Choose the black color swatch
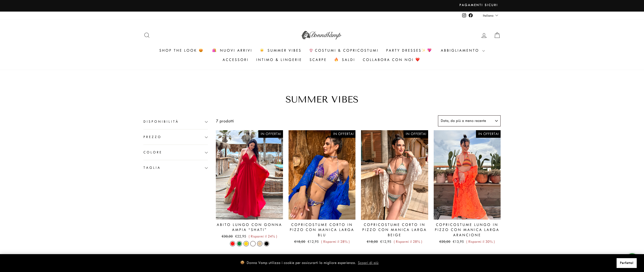Viewport: 644px width, 272px height. pos(267,244)
